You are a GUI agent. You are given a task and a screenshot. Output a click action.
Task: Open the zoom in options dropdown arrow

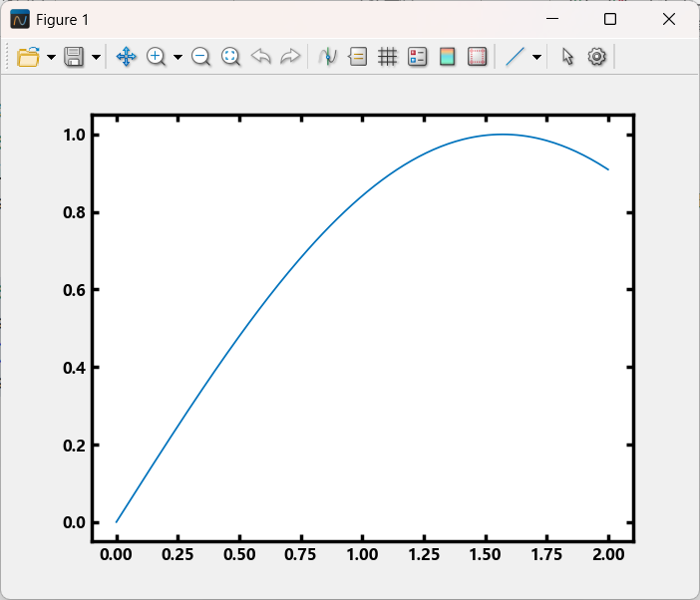[177, 57]
